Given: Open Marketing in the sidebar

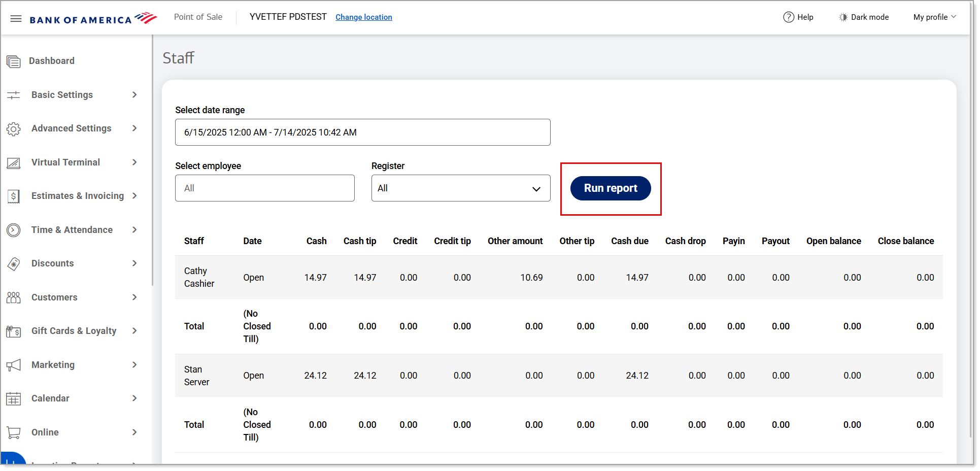Looking at the screenshot, I should (53, 365).
